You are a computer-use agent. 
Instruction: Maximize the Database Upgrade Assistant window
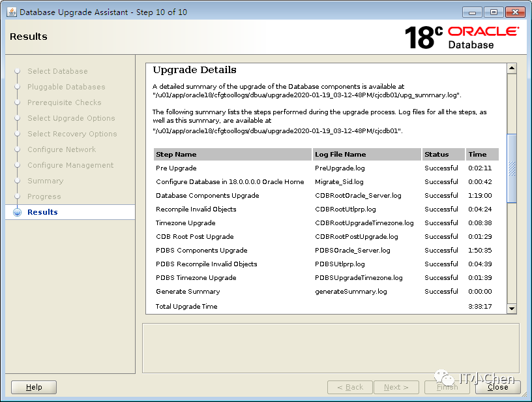click(x=494, y=12)
